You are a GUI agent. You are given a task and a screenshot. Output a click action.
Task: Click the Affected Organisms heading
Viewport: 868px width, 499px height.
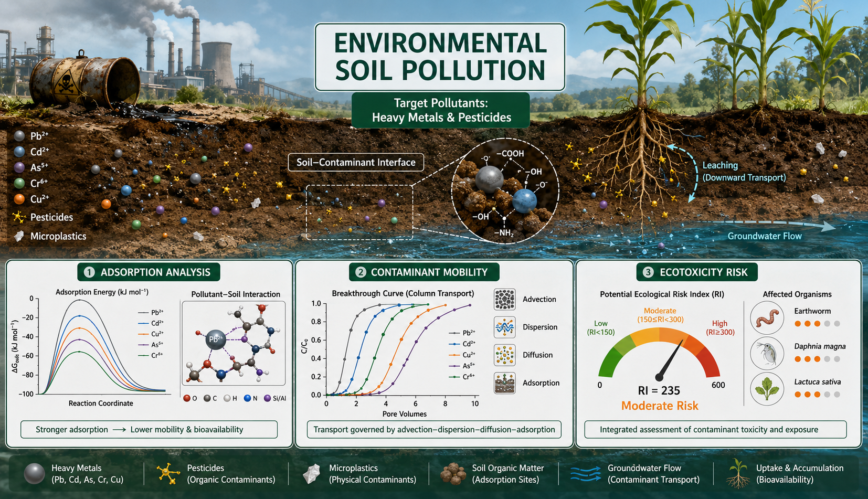797,294
